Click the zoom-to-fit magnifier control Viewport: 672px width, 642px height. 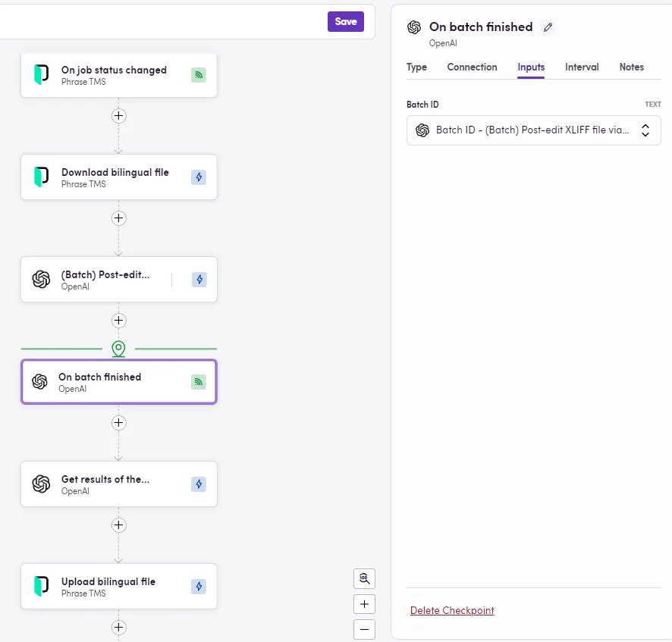click(x=364, y=578)
